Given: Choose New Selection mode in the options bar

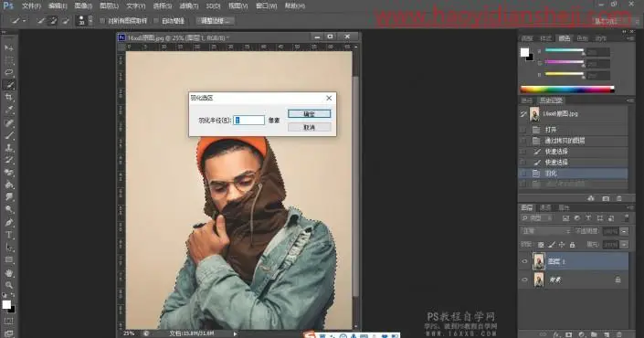Looking at the screenshot, I should [41, 20].
